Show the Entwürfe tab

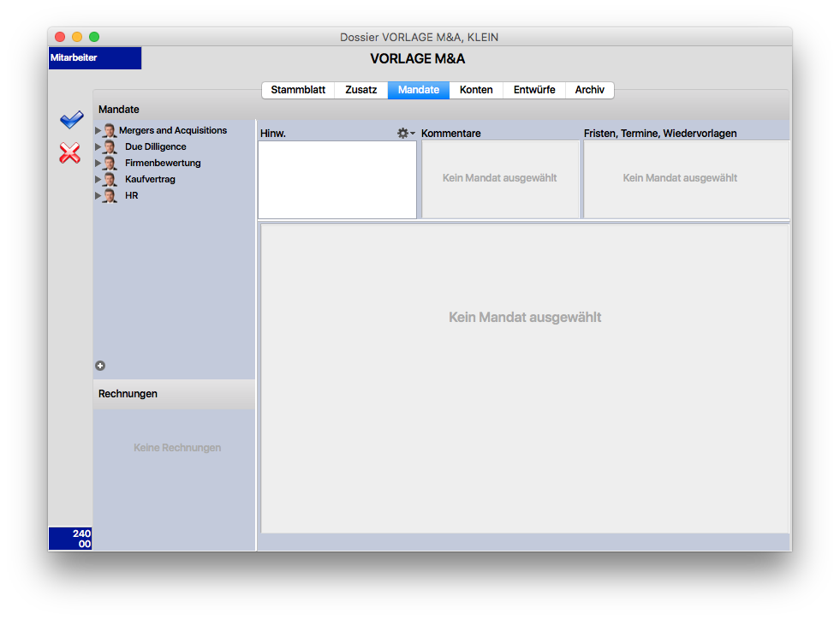[534, 90]
